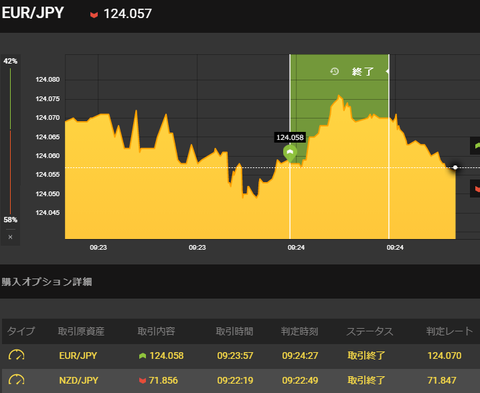
Task: Click the gauge type icon in NZD/JPY row
Action: (x=16, y=380)
